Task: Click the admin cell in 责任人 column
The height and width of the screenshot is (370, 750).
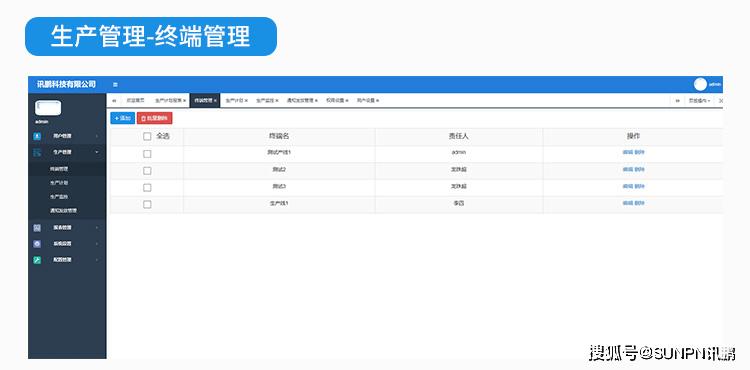Action: 459,152
